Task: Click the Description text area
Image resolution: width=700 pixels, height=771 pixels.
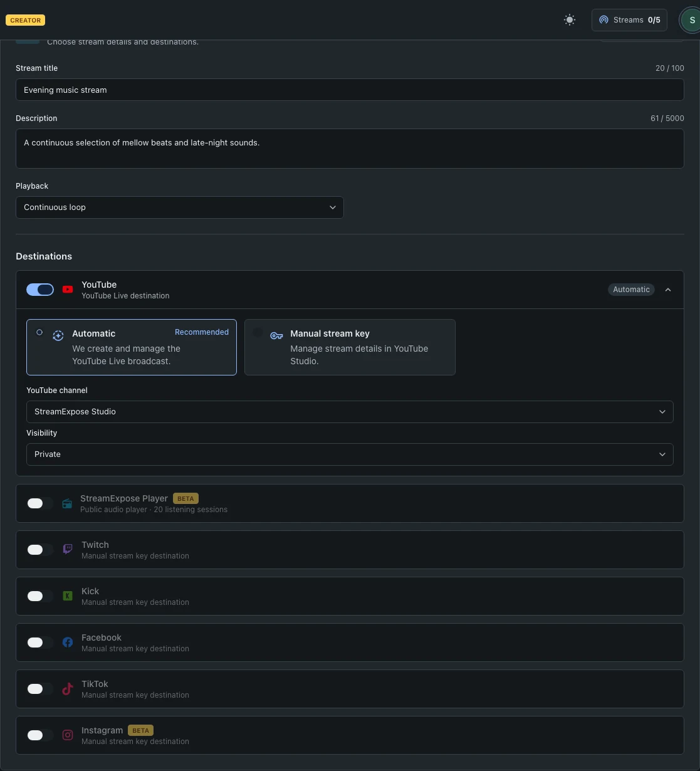Action: (350, 149)
